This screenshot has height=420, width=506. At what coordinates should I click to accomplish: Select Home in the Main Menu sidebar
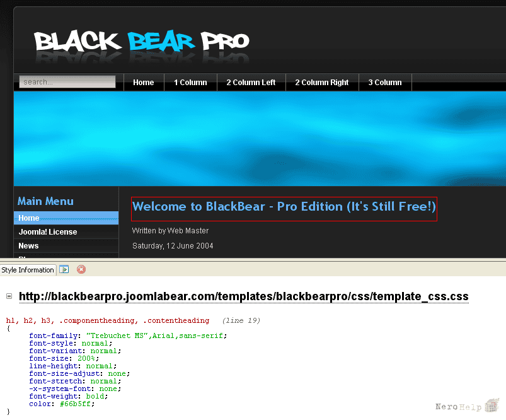(x=66, y=218)
